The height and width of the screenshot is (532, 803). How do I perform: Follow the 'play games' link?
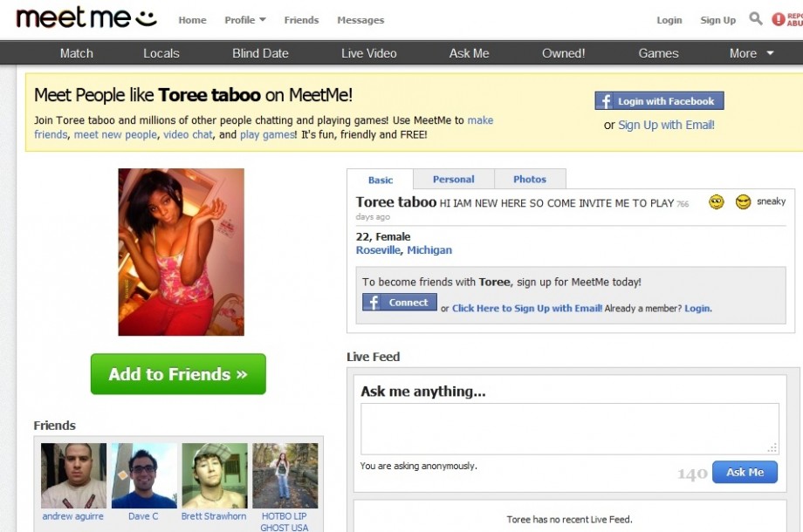[268, 134]
